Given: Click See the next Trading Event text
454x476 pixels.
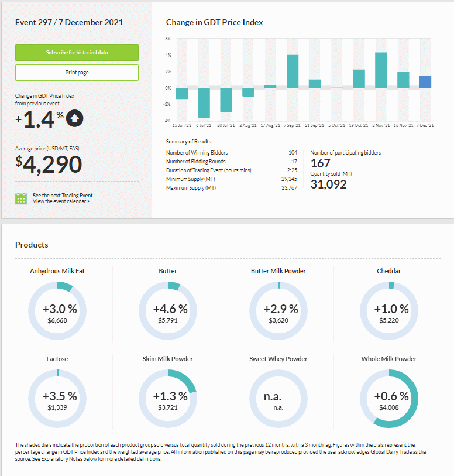Looking at the screenshot, I should 63,195.
